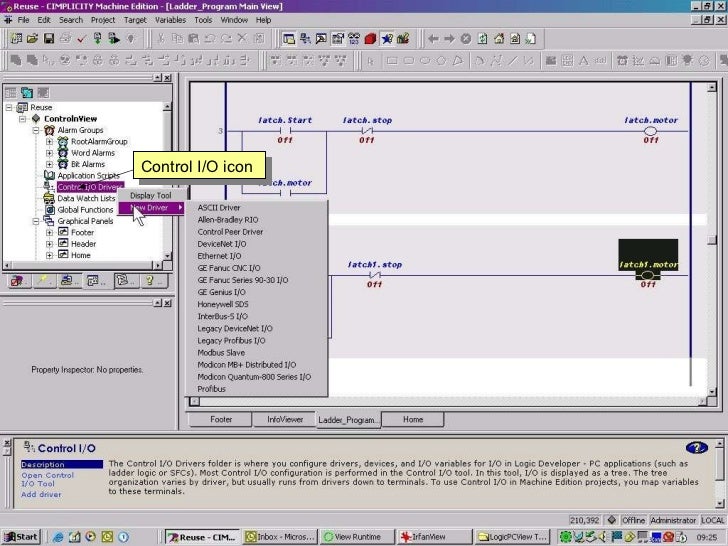Viewport: 728px width, 546px height.
Task: Switch to the InfoViewer tab
Action: (284, 420)
